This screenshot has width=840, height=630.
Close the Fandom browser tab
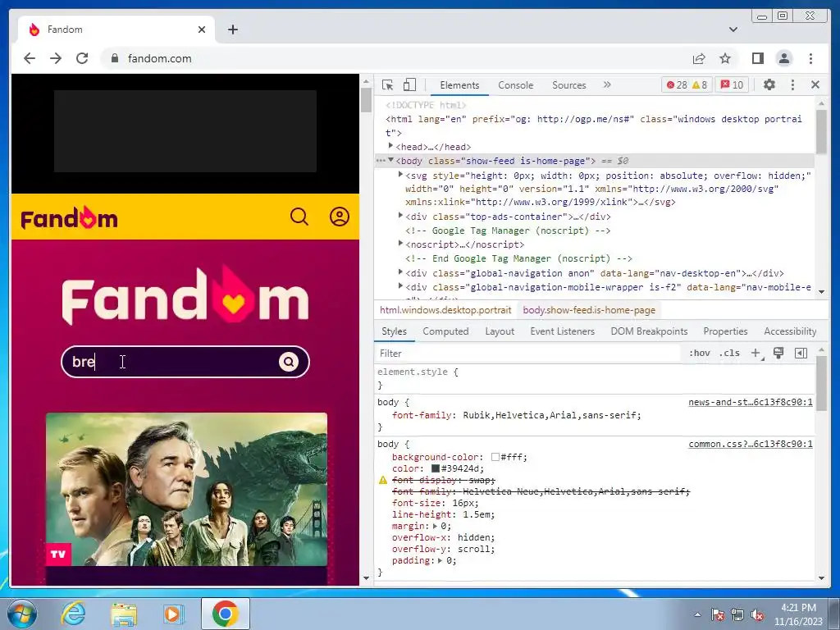coord(202,30)
